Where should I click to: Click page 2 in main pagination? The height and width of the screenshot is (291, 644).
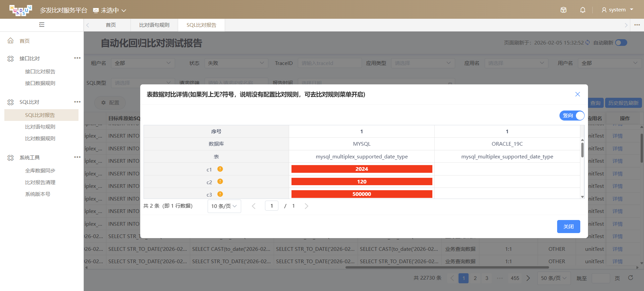pos(475,278)
